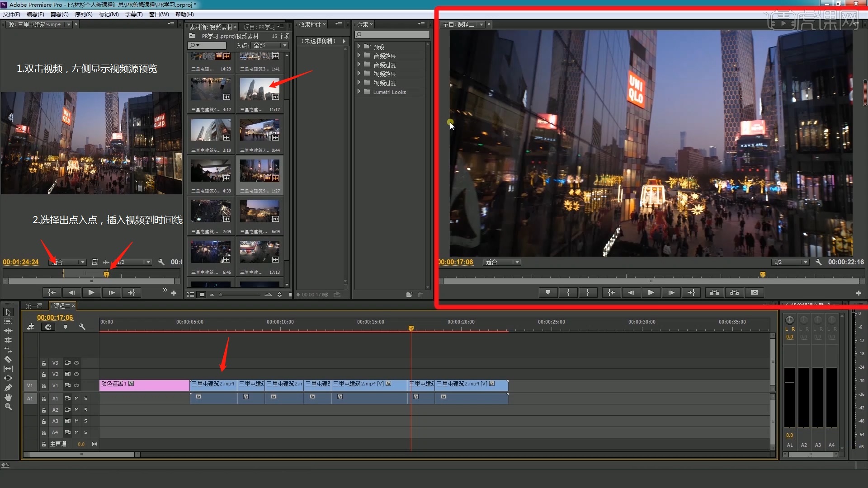Toggle V3 track visibility eye

pos(76,363)
